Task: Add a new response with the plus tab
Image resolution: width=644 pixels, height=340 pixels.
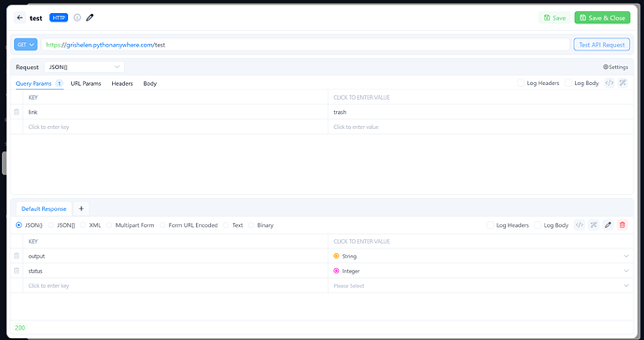Action: 81,208
